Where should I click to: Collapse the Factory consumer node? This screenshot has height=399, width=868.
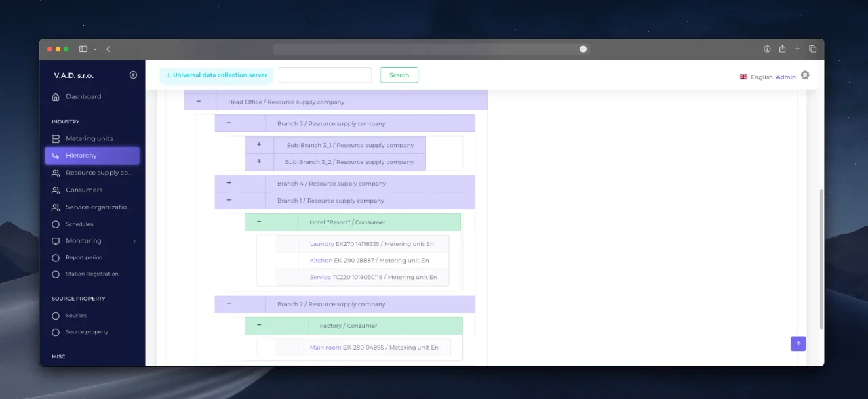point(259,325)
